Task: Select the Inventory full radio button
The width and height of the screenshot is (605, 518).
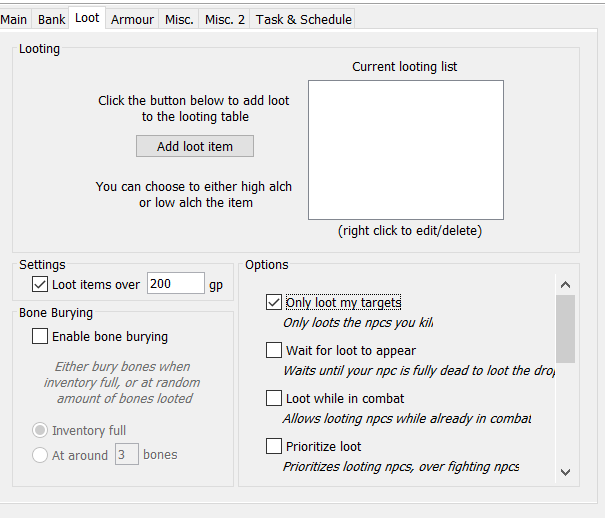Action: coord(40,430)
